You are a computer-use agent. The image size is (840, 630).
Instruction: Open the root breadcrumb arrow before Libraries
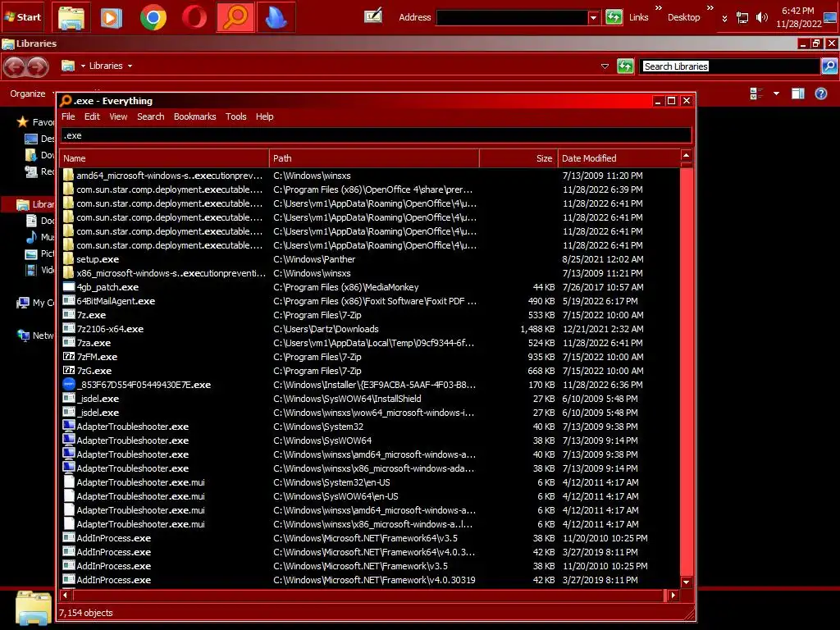tap(83, 66)
